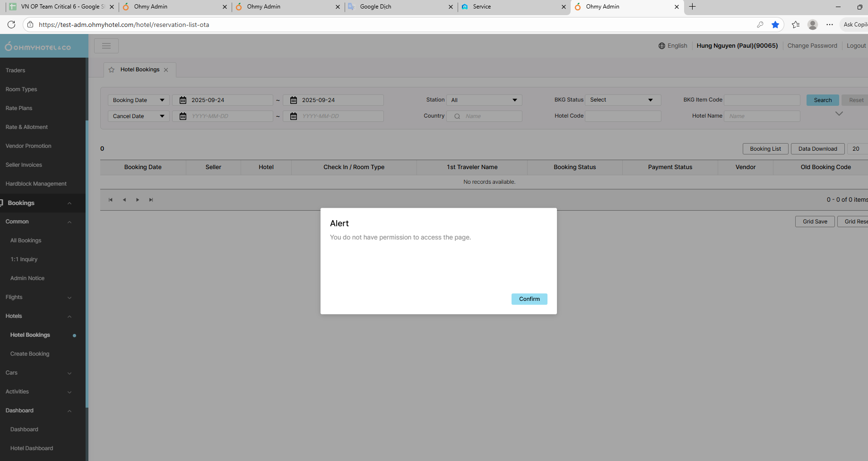The image size is (868, 461).
Task: Open Hardblock Management in the sidebar
Action: [x=36, y=184]
